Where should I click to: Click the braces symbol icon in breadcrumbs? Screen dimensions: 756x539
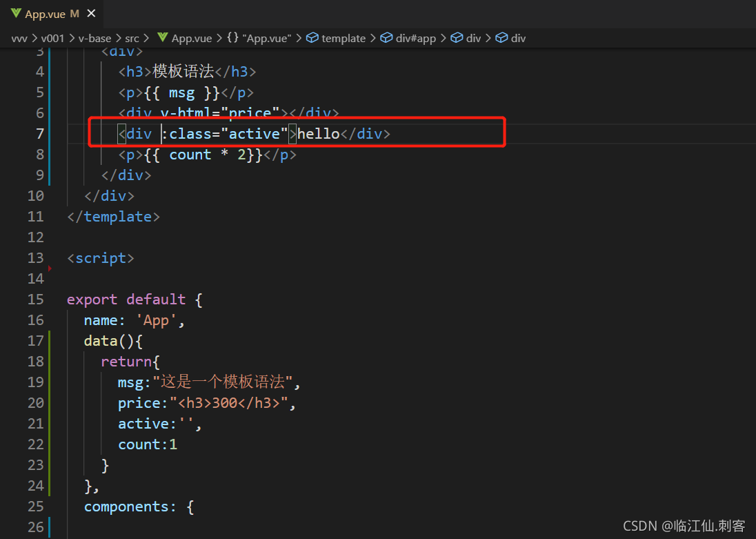point(233,38)
